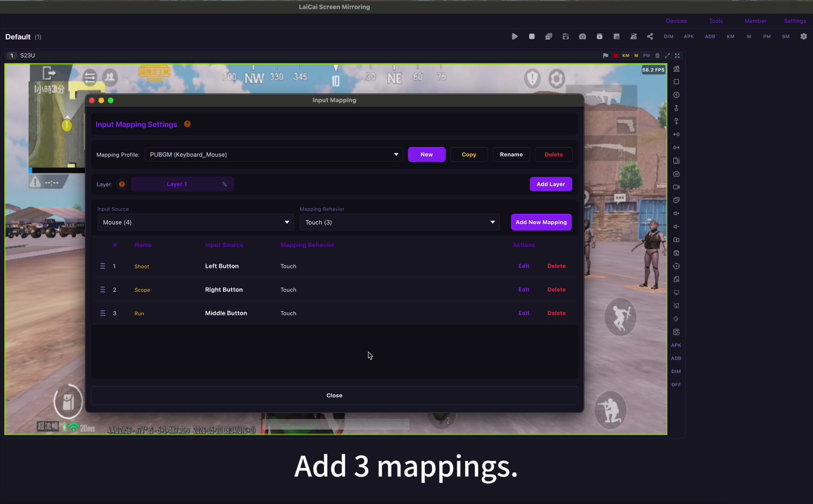The image size is (813, 504).
Task: Click the drag handle of Run row
Action: [x=103, y=313]
